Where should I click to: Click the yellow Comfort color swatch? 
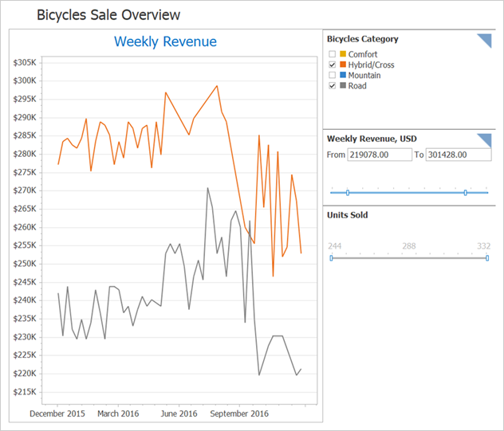(342, 54)
